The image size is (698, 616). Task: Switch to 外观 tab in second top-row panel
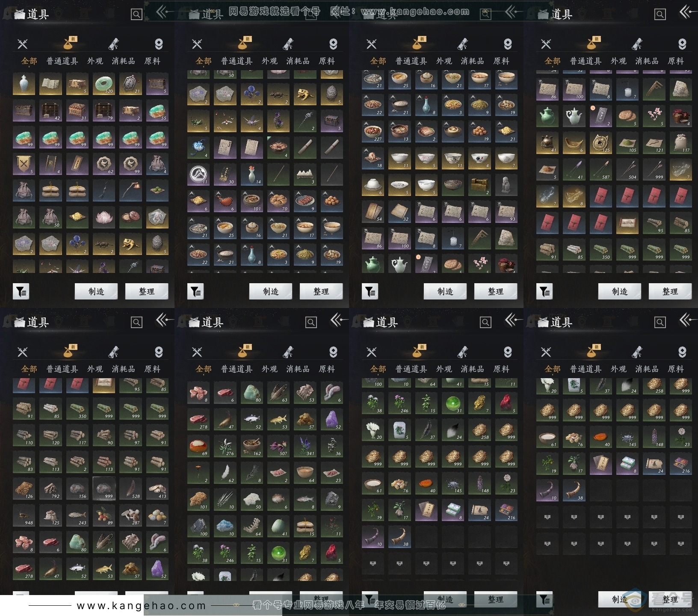(x=269, y=61)
